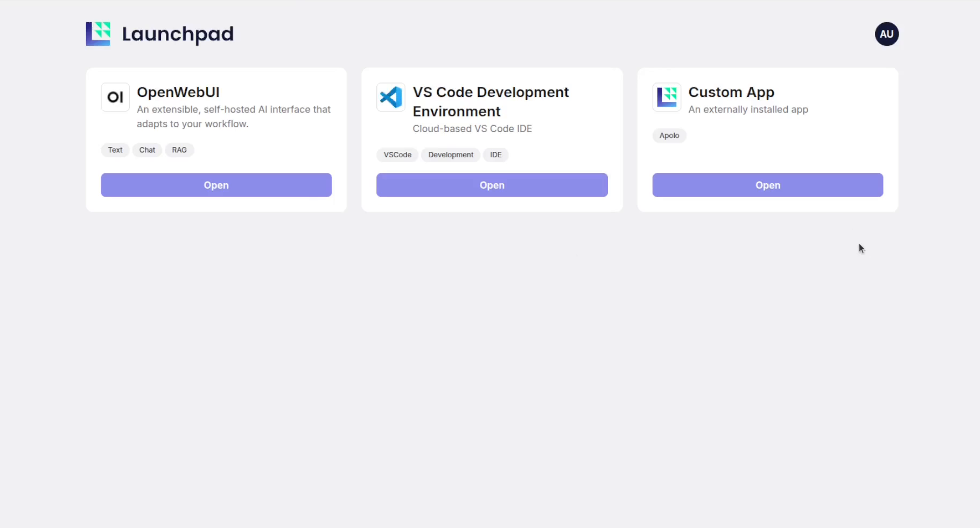Click the IDE tag
The image size is (980, 528).
click(495, 155)
